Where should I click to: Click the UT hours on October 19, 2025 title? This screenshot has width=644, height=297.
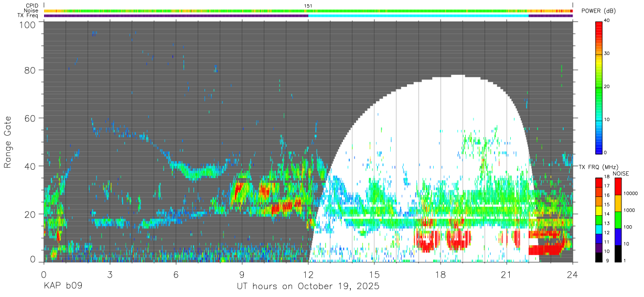point(308,287)
